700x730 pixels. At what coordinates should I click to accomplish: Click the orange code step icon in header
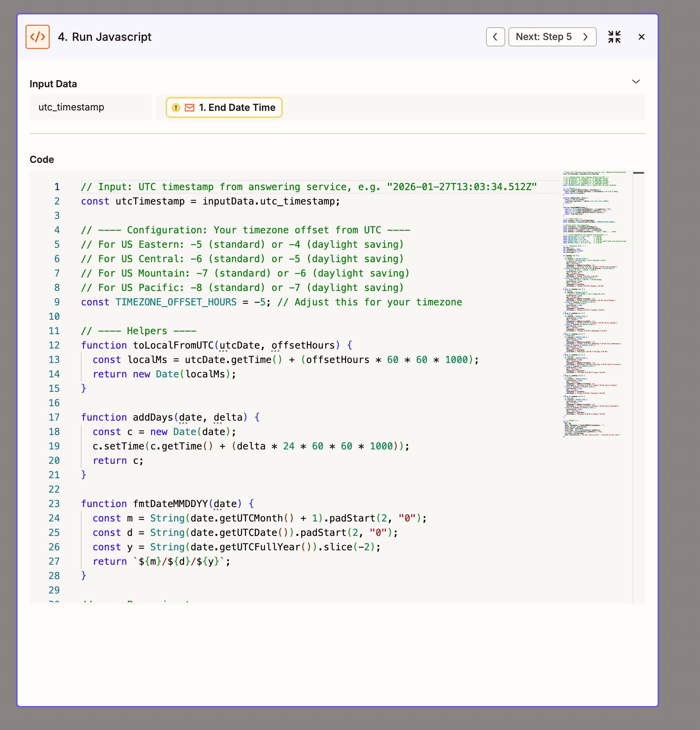coord(37,37)
